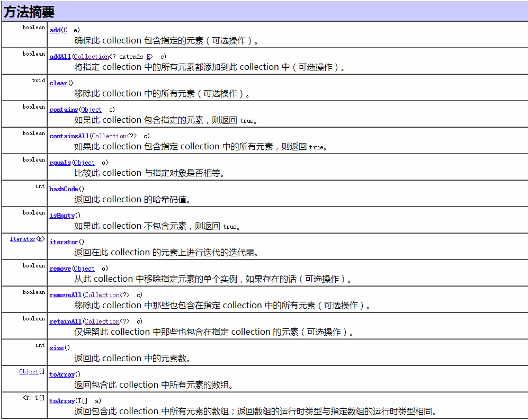Open the iterator method link
This screenshot has width=528, height=420.
click(x=64, y=242)
